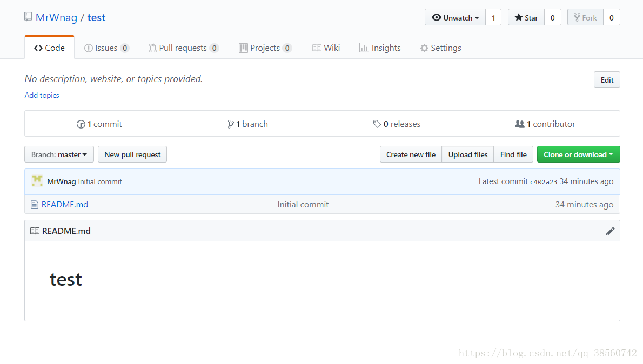
Task: Open the commit hash c402a23
Action: [x=544, y=182]
